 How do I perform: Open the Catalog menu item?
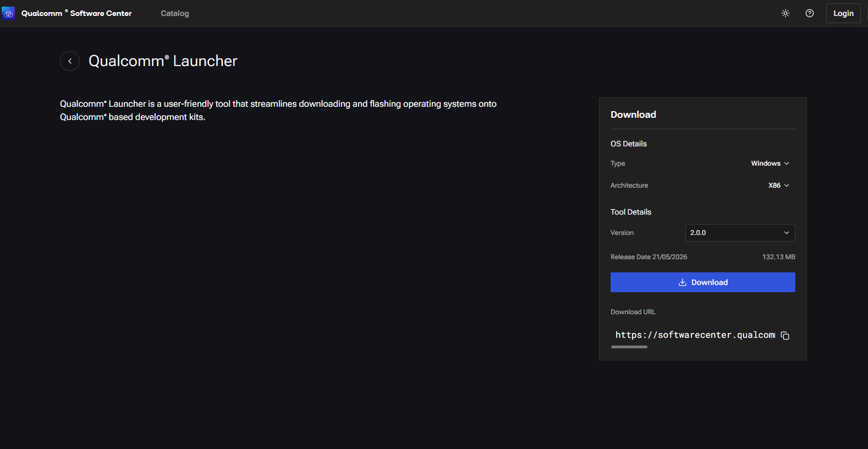(175, 13)
